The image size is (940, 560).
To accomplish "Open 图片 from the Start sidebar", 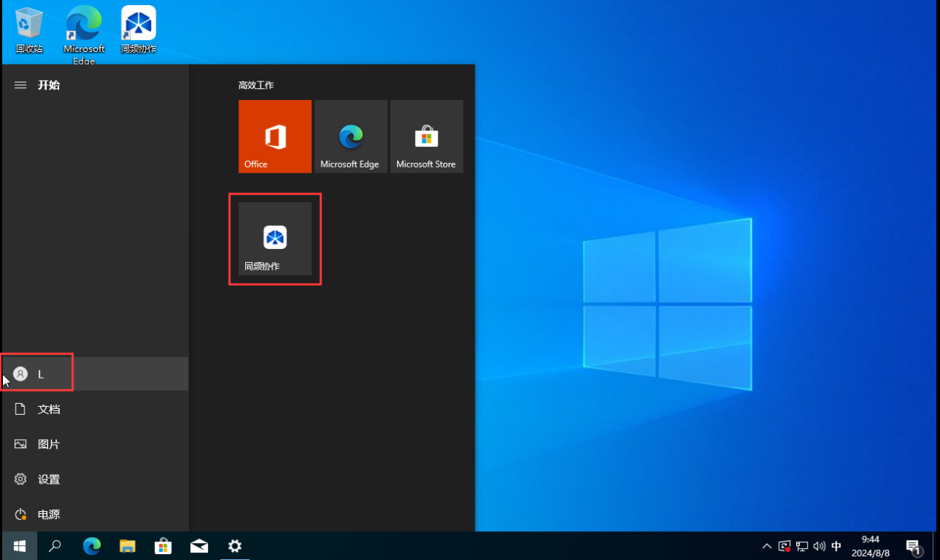I will click(94, 444).
